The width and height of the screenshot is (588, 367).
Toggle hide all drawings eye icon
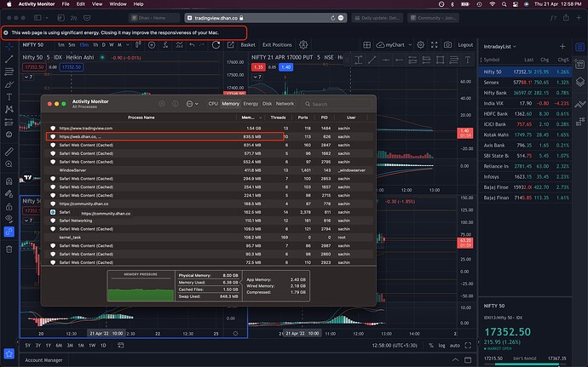[9, 219]
